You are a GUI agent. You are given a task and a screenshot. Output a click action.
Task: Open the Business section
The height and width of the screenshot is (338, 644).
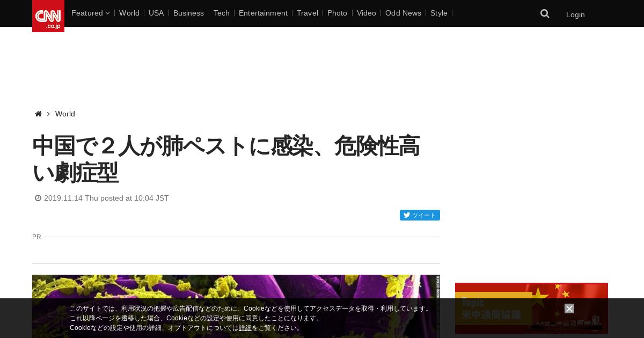(x=188, y=13)
